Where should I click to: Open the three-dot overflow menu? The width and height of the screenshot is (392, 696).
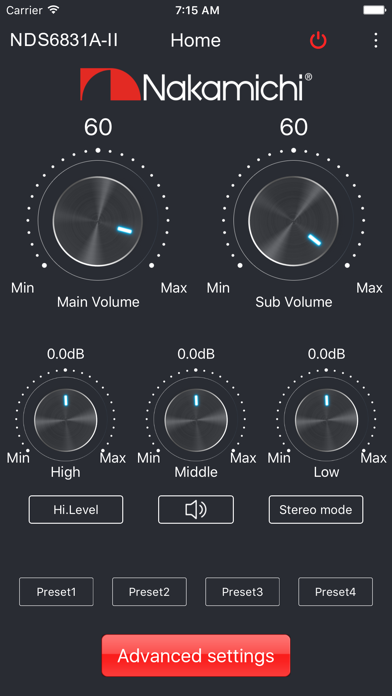click(376, 40)
